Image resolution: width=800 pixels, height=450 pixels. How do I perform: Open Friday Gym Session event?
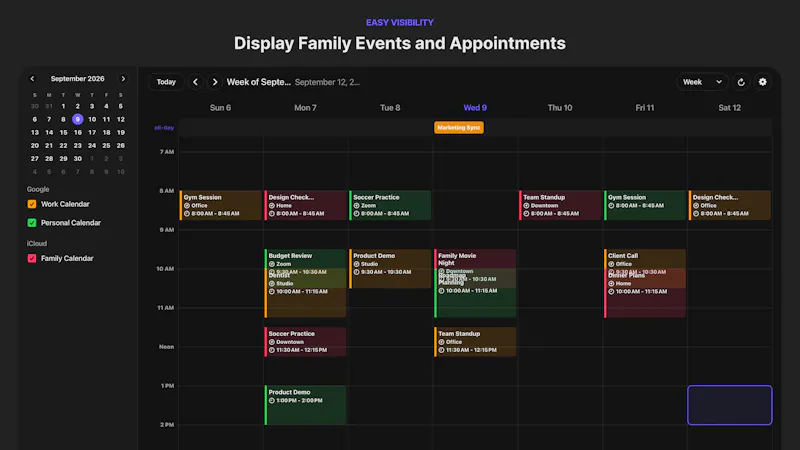coord(645,205)
